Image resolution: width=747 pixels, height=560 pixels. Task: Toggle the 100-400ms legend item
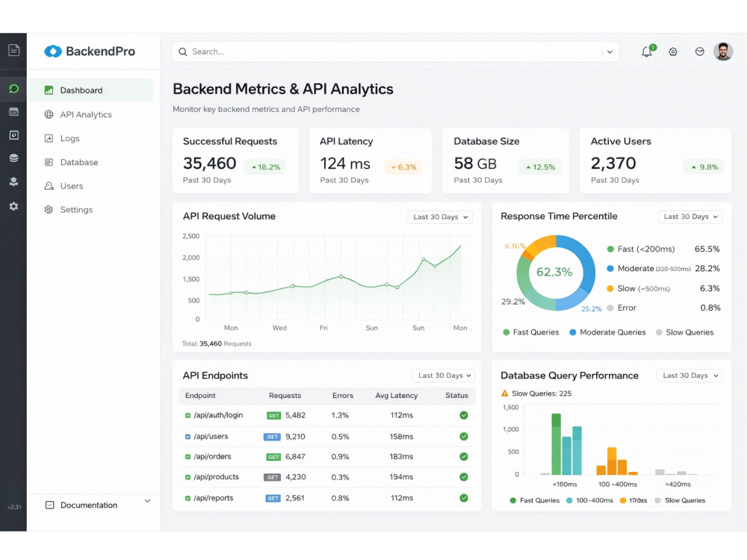[589, 500]
